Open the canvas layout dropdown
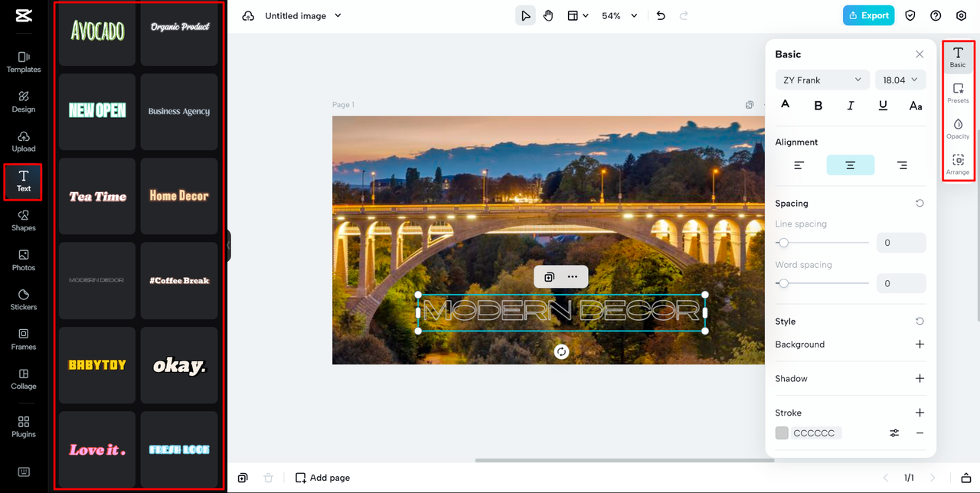The height and width of the screenshot is (493, 980). point(578,15)
